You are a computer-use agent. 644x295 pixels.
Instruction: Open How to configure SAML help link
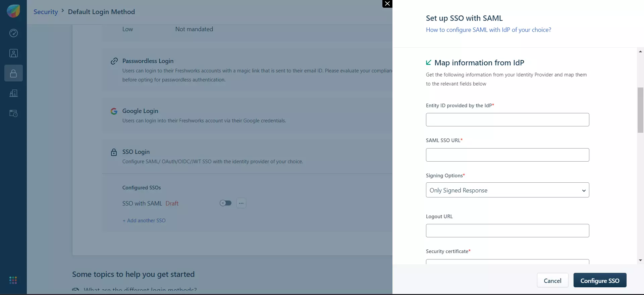[488, 30]
